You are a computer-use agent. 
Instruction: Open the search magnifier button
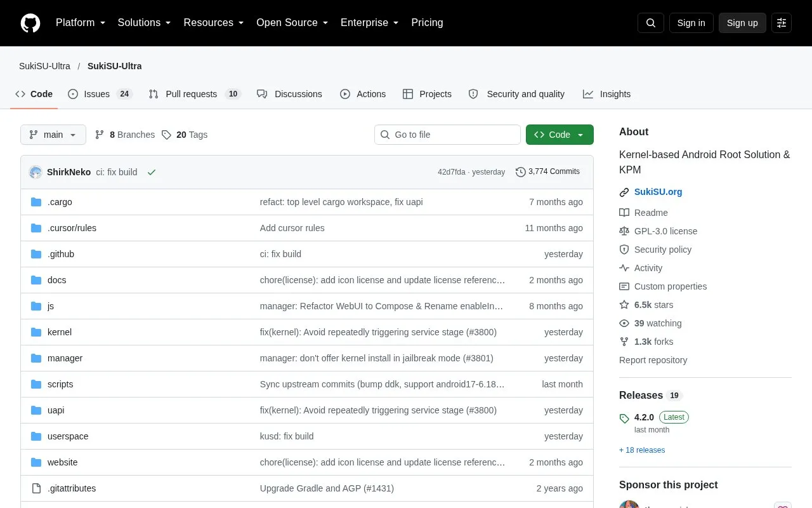pos(651,23)
